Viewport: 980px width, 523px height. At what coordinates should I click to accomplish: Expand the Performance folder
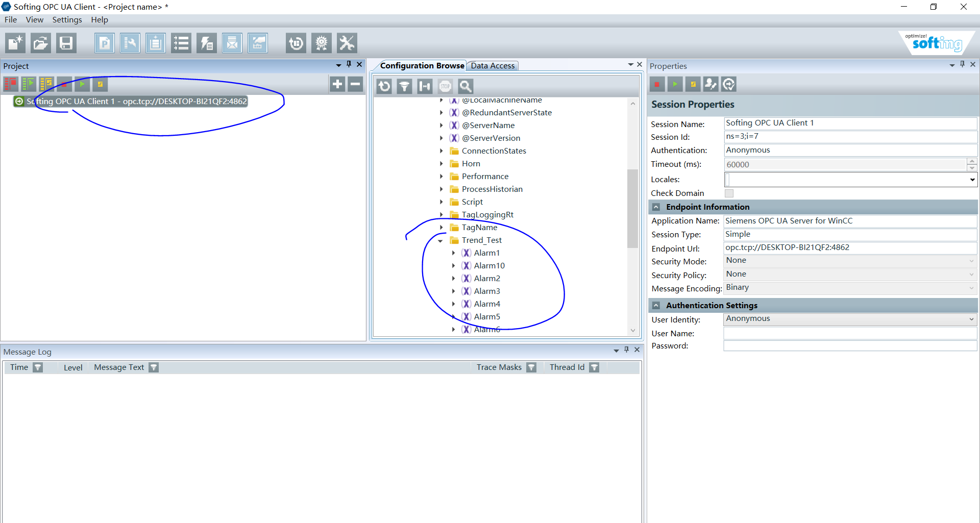click(441, 177)
